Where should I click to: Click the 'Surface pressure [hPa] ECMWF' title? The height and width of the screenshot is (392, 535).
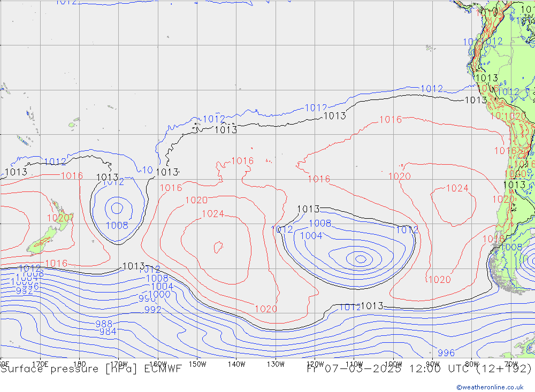pos(91,369)
